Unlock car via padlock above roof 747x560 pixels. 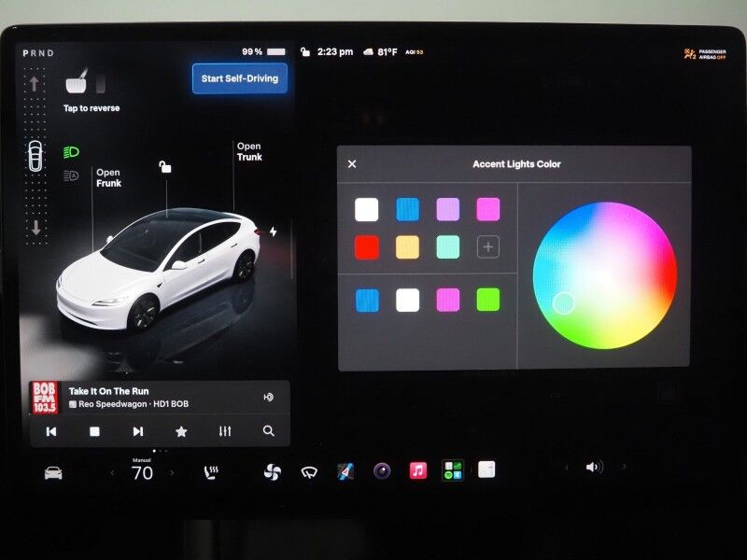[x=165, y=167]
